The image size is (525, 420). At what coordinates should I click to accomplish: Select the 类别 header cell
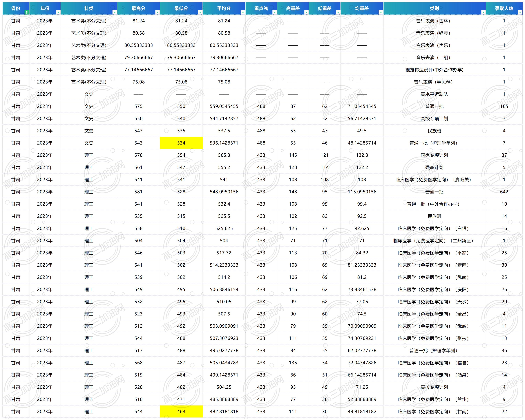pyautogui.click(x=434, y=9)
